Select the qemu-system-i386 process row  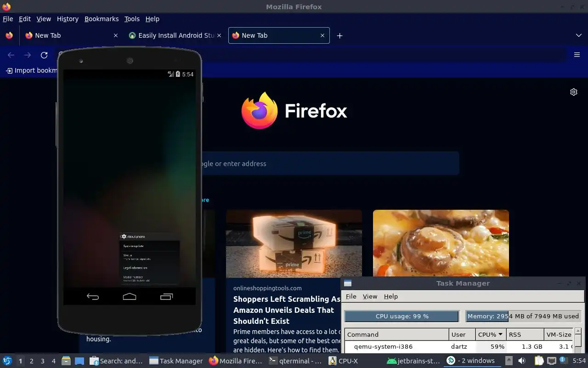pos(459,347)
